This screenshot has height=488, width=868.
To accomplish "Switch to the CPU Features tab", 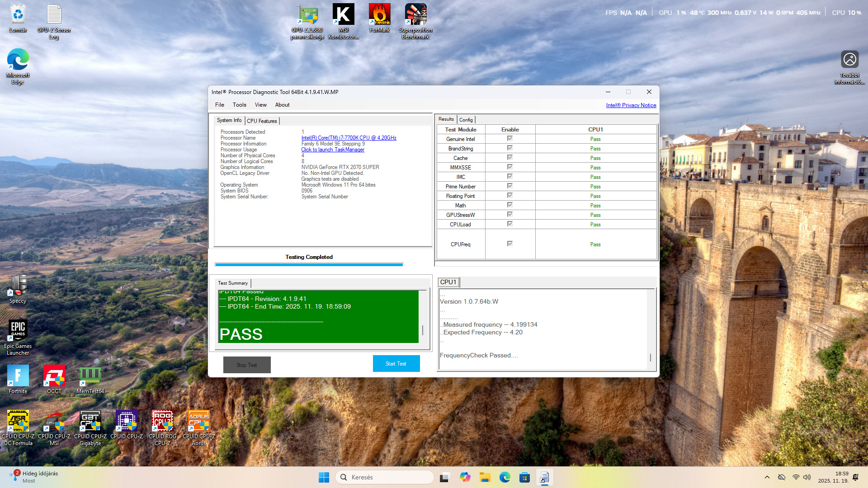I will tap(262, 121).
